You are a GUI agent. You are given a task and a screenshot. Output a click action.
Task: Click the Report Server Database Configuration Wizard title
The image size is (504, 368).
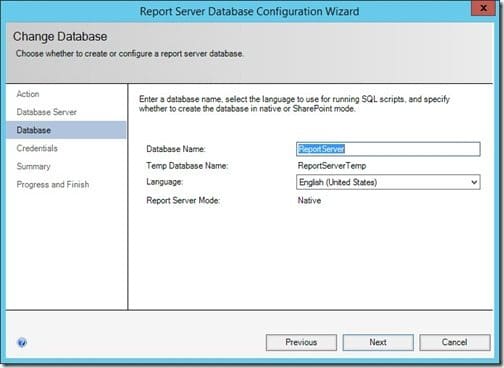[249, 11]
